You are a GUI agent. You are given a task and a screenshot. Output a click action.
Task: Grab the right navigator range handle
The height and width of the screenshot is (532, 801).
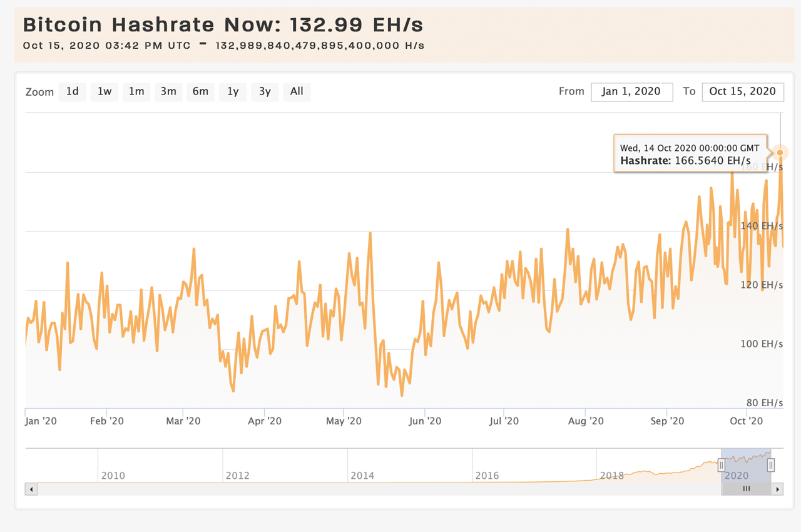(771, 465)
